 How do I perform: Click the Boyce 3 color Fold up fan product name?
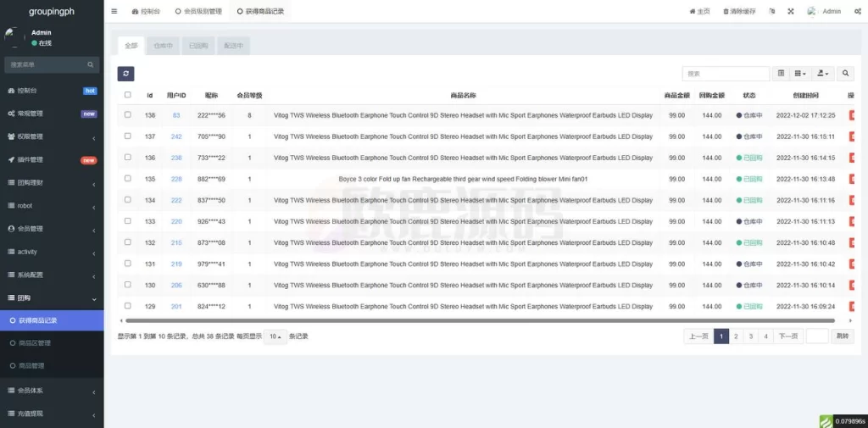pos(463,180)
